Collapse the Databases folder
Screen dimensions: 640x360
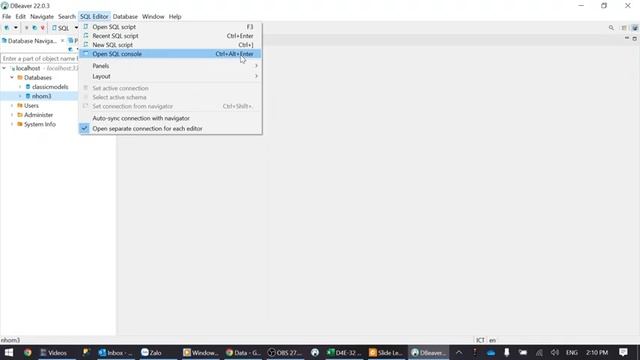pyautogui.click(x=12, y=78)
